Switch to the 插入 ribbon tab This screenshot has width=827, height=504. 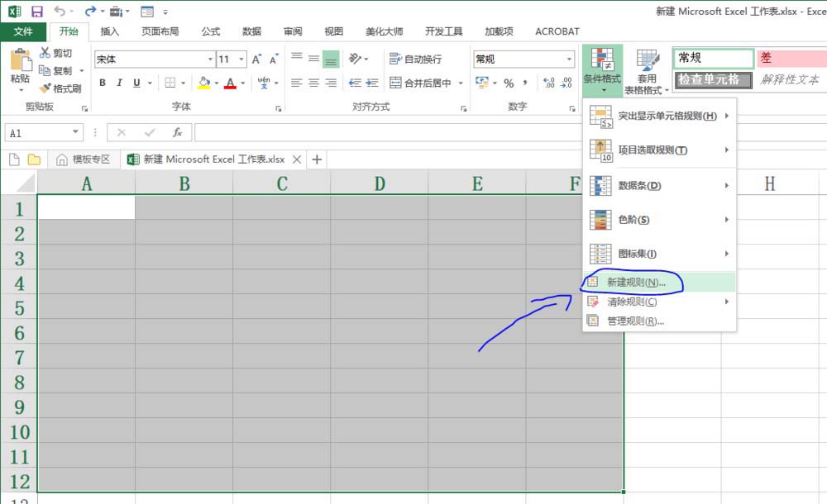(x=112, y=31)
